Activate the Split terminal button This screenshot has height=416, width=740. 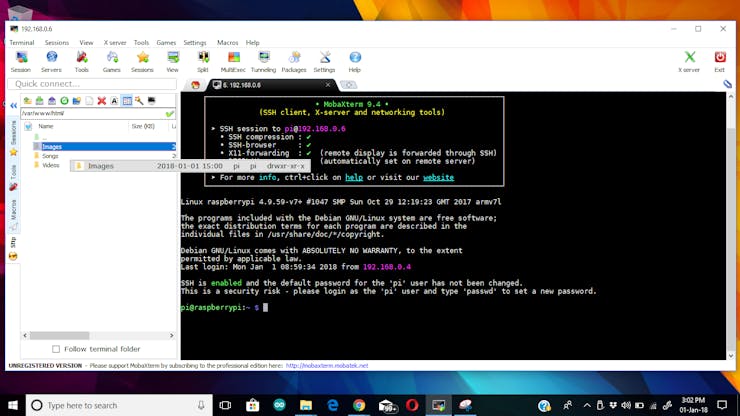(x=203, y=62)
